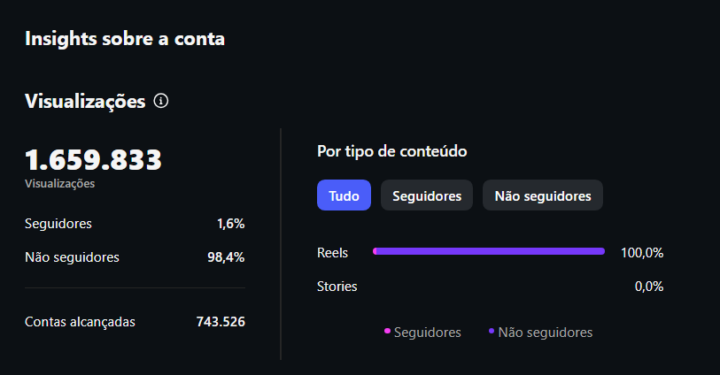This screenshot has height=375, width=720.
Task: Switch to the Seguidores filter tab
Action: tap(427, 196)
